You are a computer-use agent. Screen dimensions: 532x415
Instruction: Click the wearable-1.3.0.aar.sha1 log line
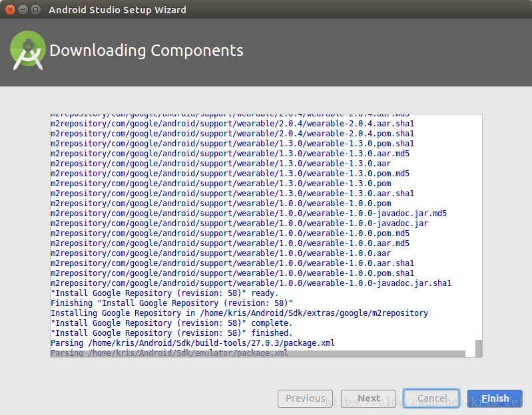coord(232,194)
